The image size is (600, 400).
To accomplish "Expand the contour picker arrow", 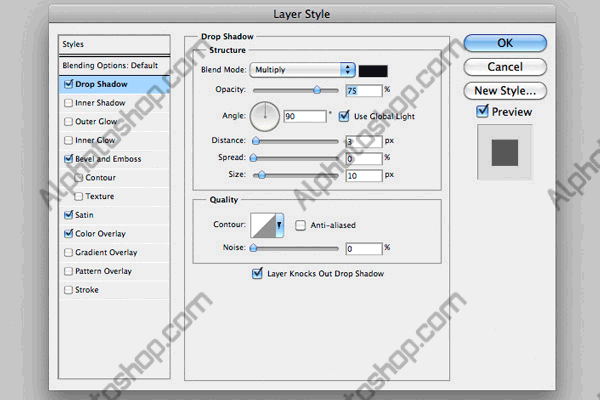I will tap(280, 225).
